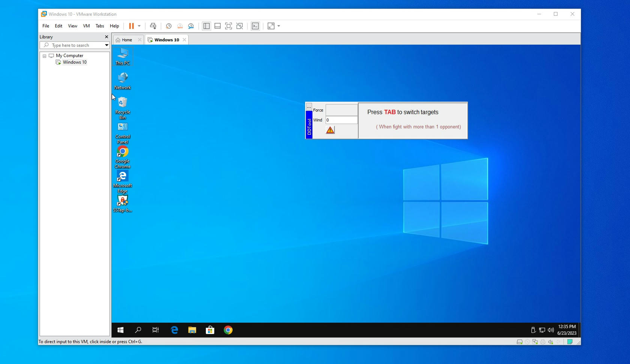Select the SSTap desktop shortcut

coord(123,204)
